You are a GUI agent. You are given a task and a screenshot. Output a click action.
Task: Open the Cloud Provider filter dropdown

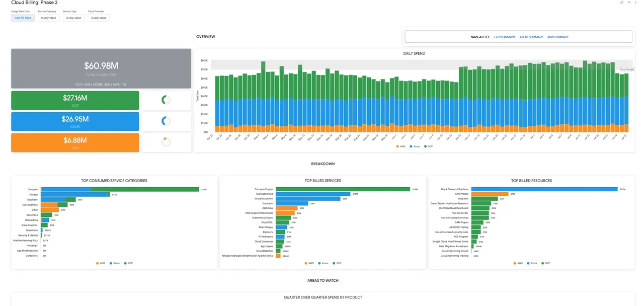99,18
